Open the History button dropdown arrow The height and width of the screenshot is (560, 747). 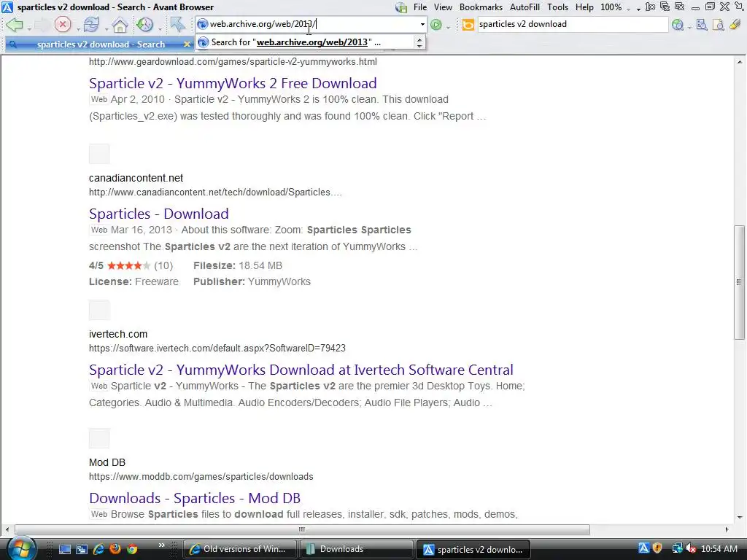[x=160, y=28]
